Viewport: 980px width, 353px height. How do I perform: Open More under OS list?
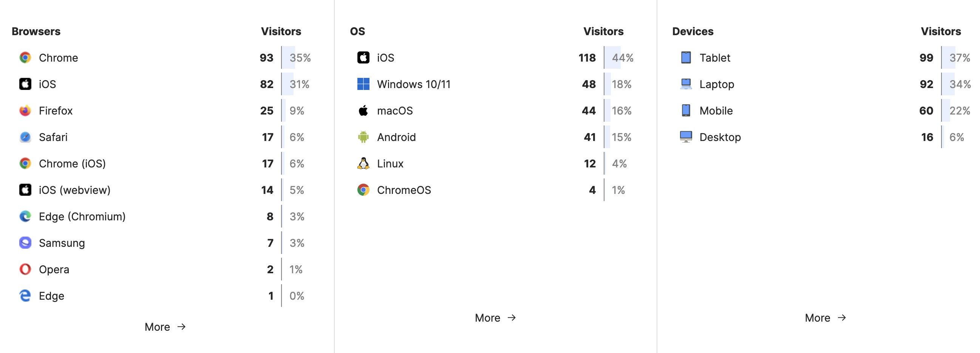pyautogui.click(x=495, y=317)
